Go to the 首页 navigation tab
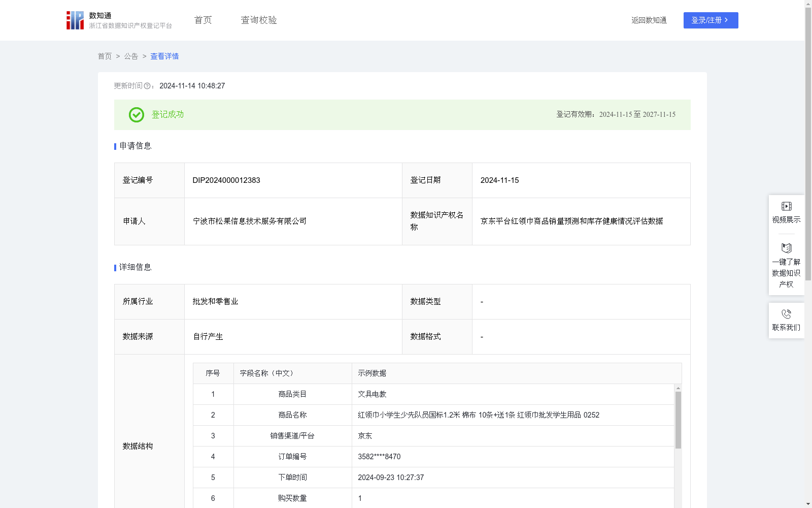This screenshot has height=508, width=812. coord(203,20)
